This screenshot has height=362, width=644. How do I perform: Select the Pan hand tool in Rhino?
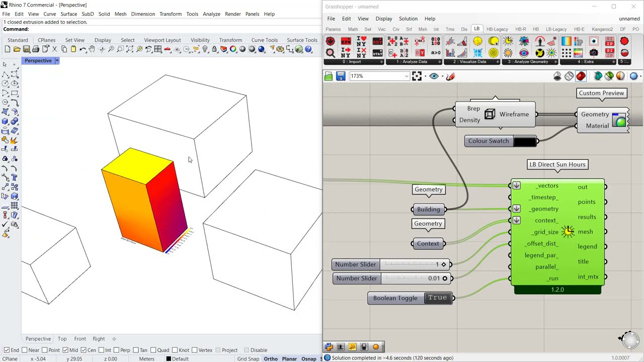coord(92,49)
